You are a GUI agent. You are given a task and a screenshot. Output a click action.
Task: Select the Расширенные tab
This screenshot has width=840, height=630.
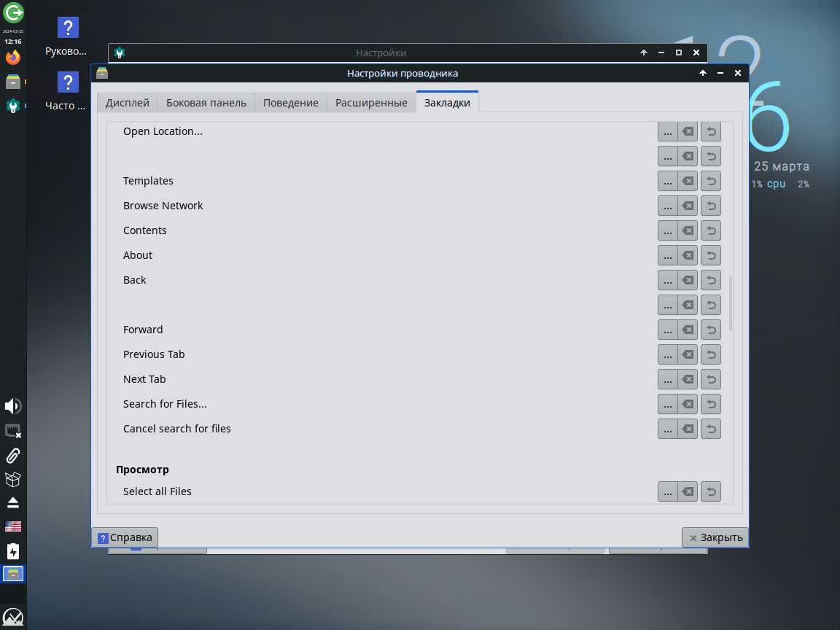pyautogui.click(x=371, y=102)
